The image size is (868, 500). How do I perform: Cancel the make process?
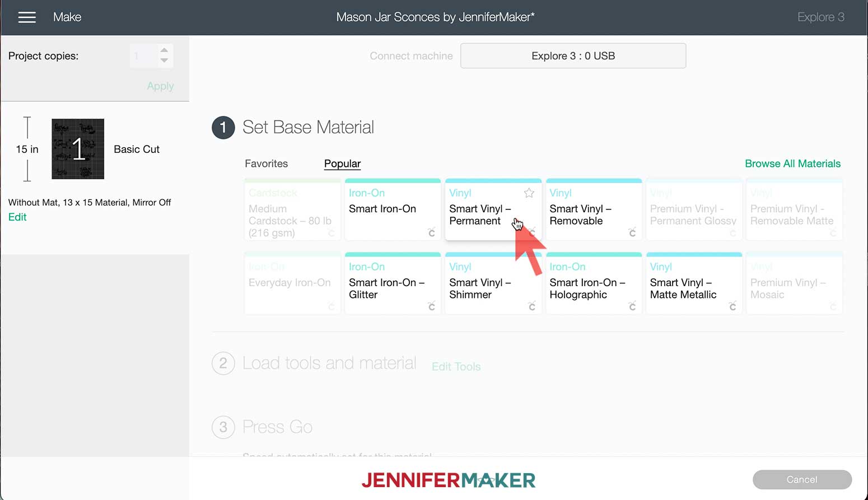pos(802,480)
